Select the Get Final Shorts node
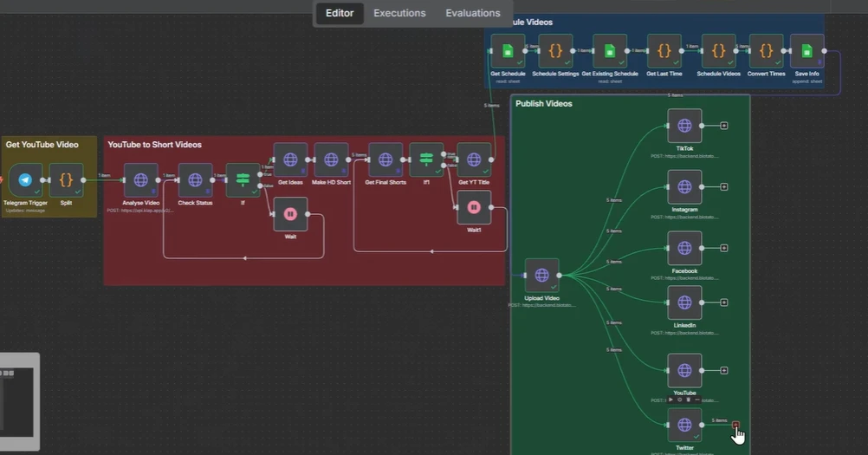Screen dimensions: 868x455 385,159
